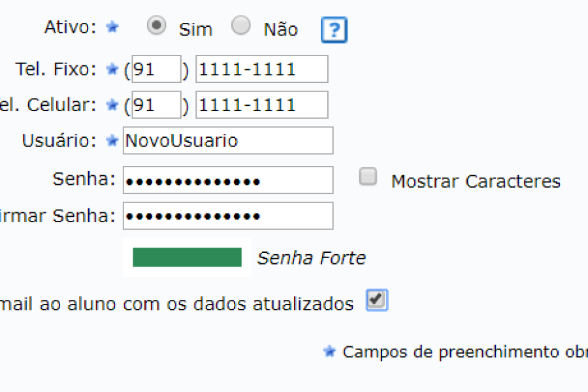This screenshot has width=588, height=392.
Task: Focus the Tel. Celular number field
Action: (261, 105)
